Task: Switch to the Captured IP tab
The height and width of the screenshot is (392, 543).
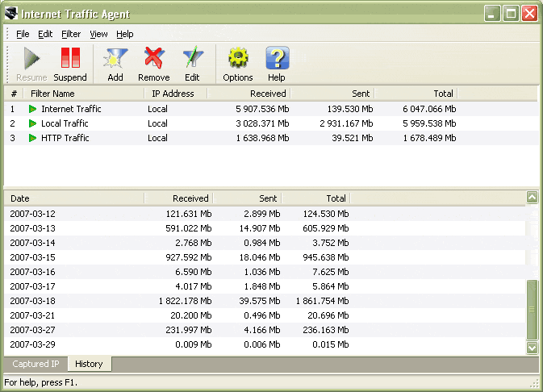Action: (36, 364)
